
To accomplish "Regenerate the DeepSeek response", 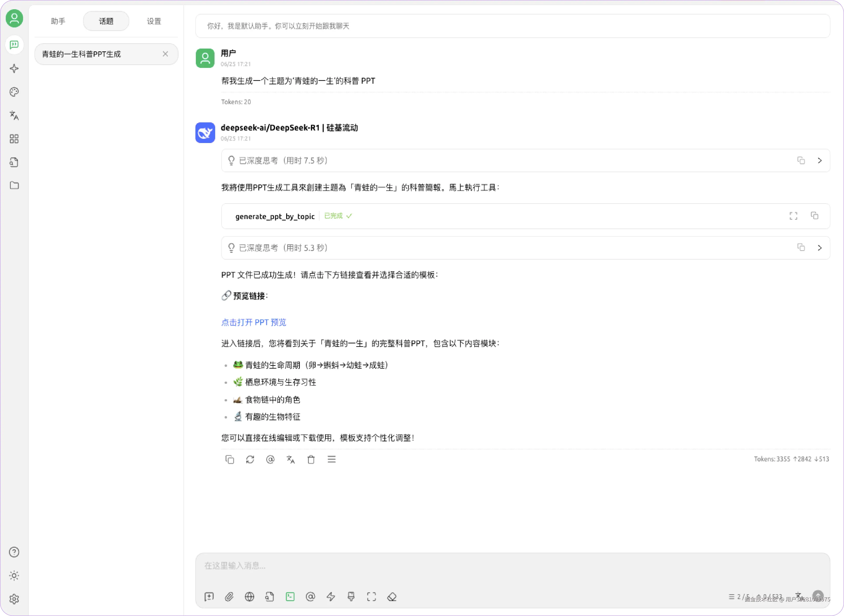I will [x=250, y=459].
